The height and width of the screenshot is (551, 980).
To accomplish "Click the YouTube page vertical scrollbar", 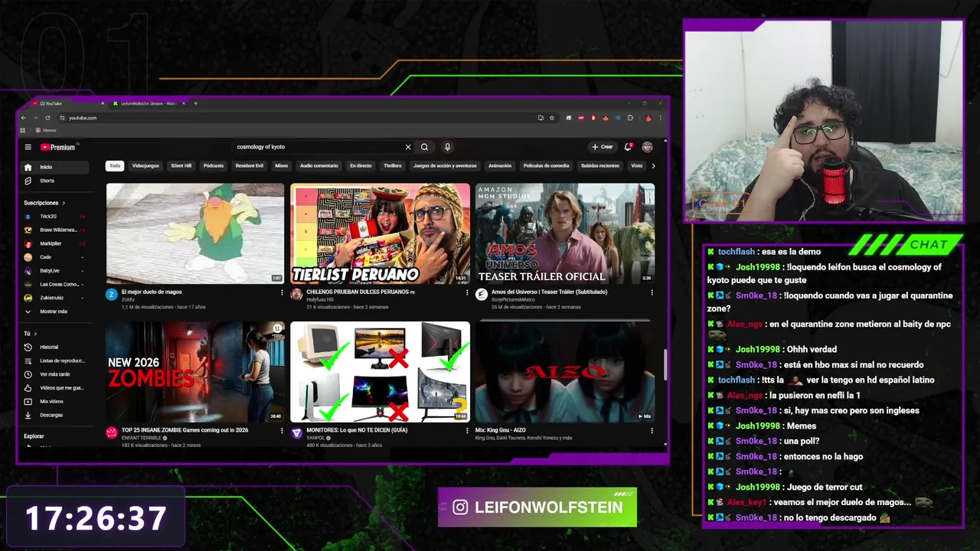I will [665, 364].
